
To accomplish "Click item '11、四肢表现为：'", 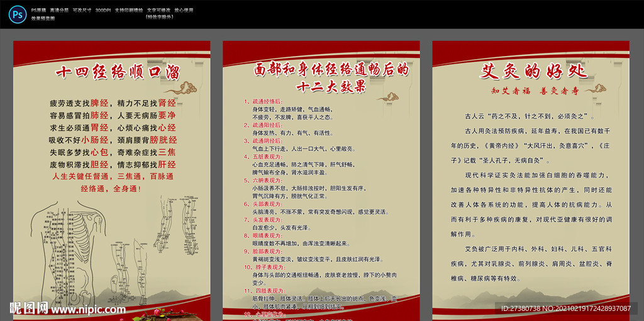I will click(x=265, y=291).
